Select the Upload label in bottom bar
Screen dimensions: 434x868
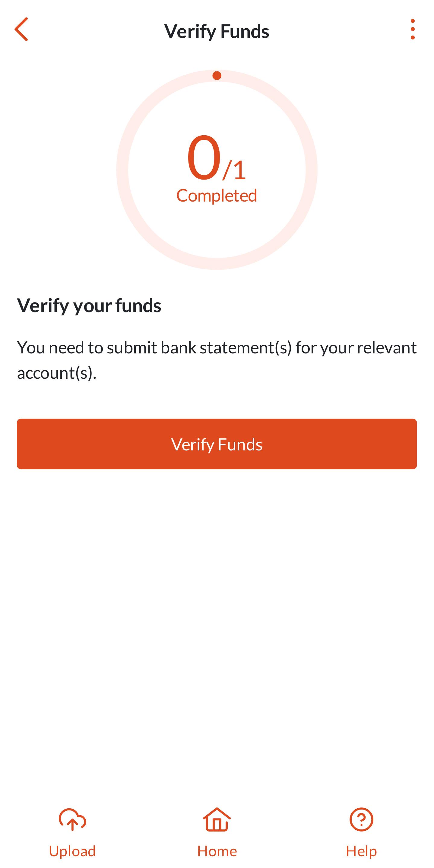tap(72, 851)
